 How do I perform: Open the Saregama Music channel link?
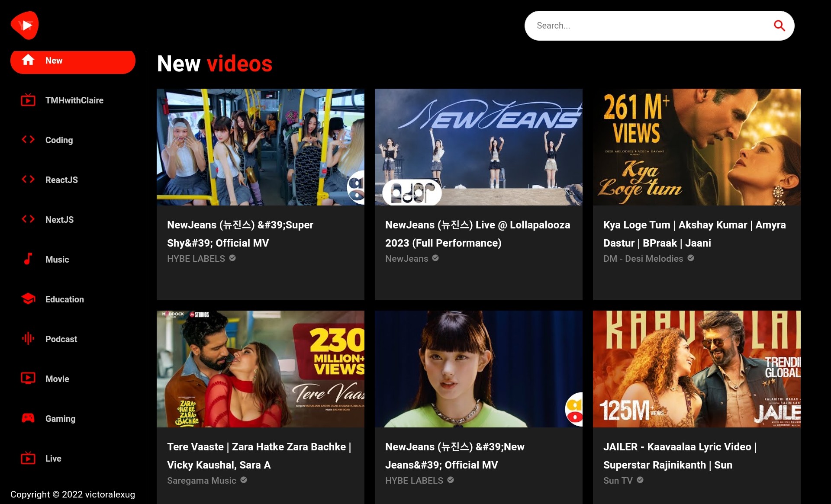pyautogui.click(x=202, y=481)
